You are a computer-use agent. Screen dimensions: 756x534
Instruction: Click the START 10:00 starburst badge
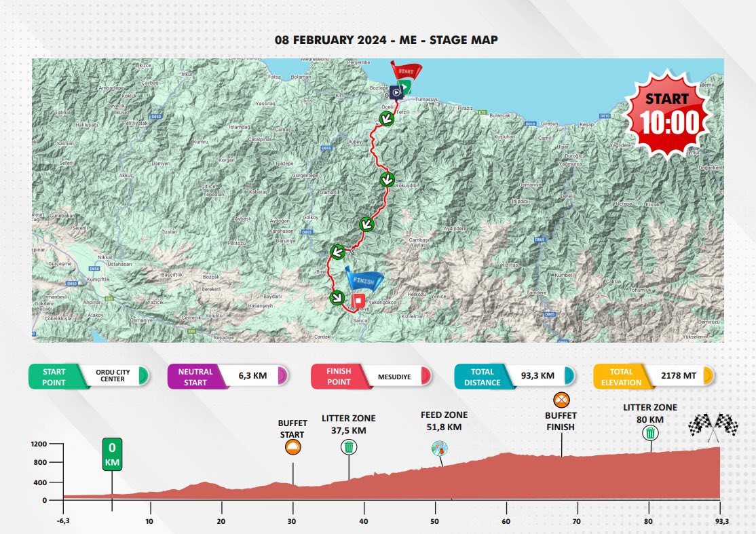[668, 113]
